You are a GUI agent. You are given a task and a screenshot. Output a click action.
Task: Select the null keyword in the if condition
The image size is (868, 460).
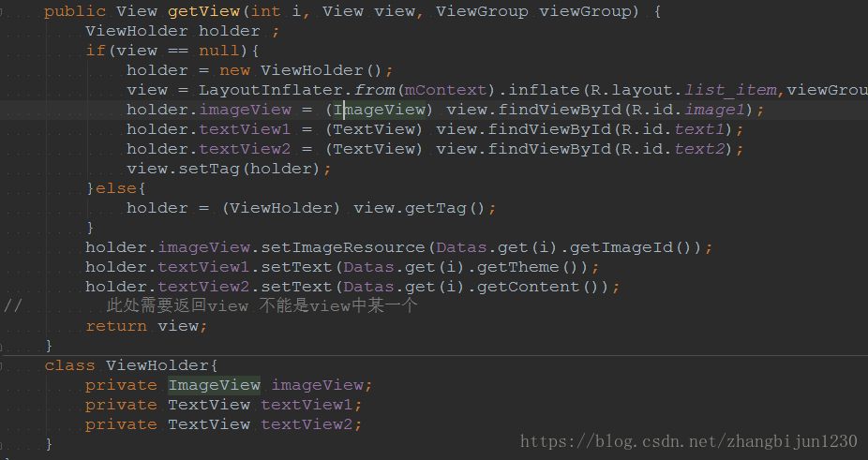[x=218, y=51]
